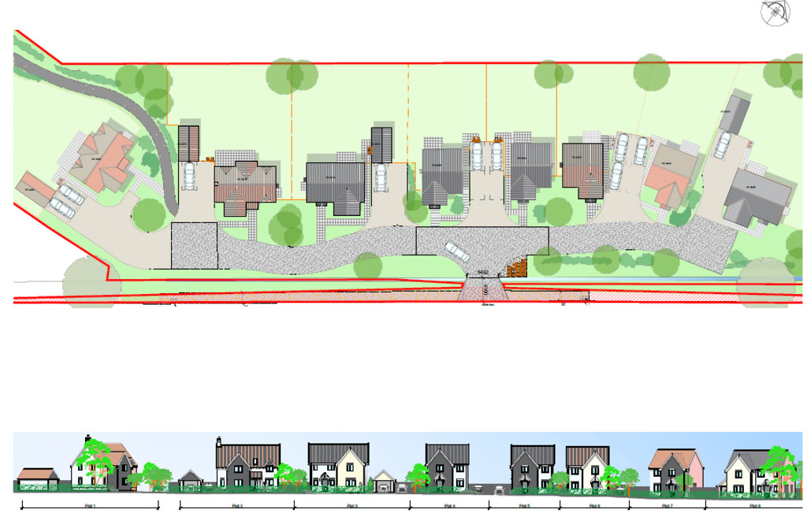Select the detached garage at far left of elevation
This screenshot has width=807, height=532.
(37, 477)
